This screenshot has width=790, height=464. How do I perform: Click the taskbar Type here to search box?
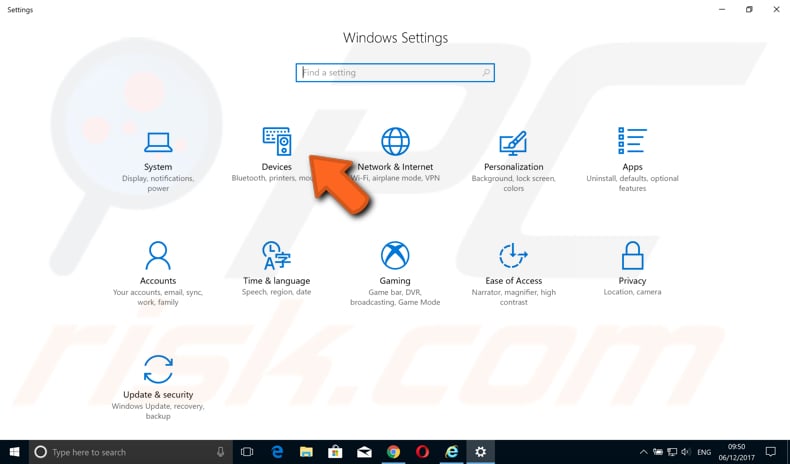(x=131, y=452)
